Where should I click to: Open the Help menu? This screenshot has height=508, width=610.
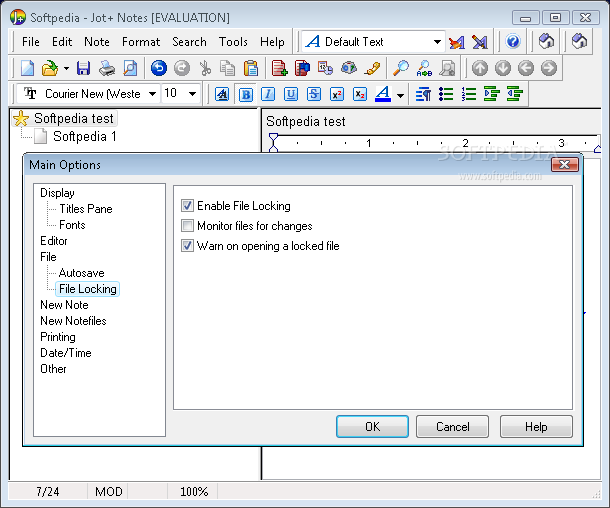click(272, 42)
